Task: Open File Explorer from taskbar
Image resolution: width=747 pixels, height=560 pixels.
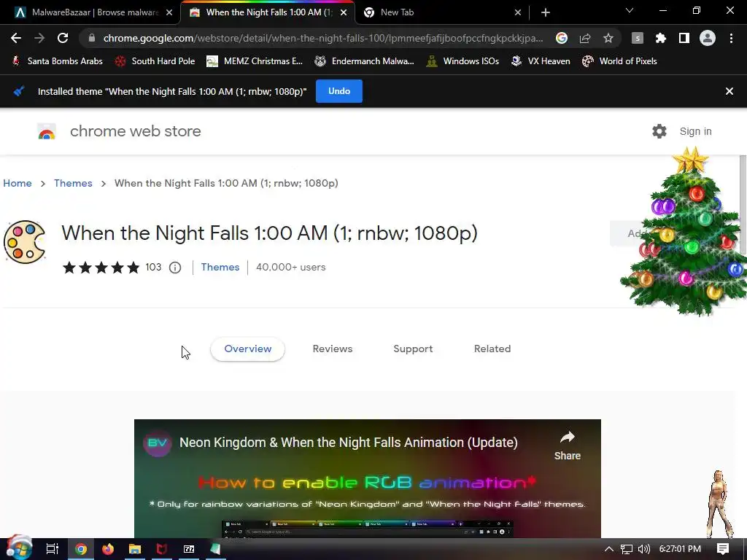Action: (135, 549)
